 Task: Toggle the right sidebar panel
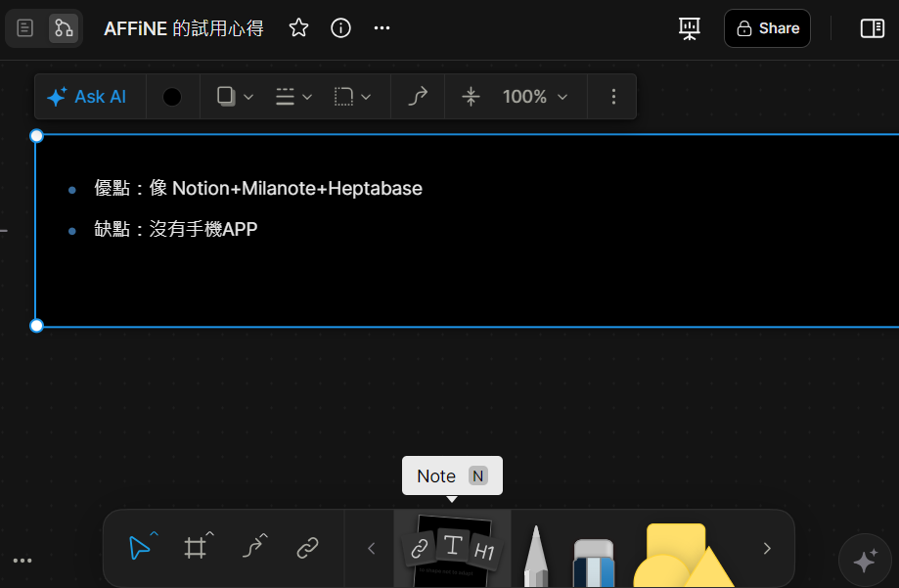(872, 28)
